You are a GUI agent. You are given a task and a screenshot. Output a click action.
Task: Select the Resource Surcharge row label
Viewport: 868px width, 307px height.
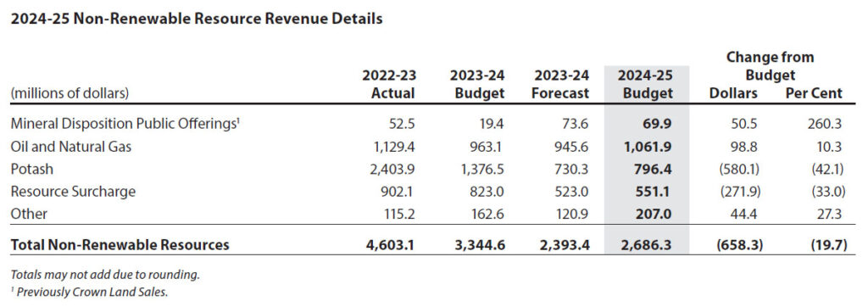[x=73, y=191]
